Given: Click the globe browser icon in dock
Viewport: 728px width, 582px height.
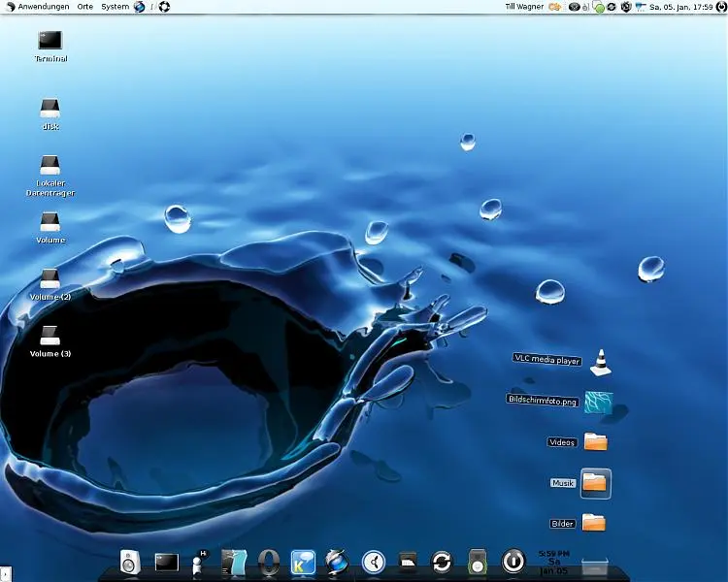Looking at the screenshot, I should click(x=337, y=561).
